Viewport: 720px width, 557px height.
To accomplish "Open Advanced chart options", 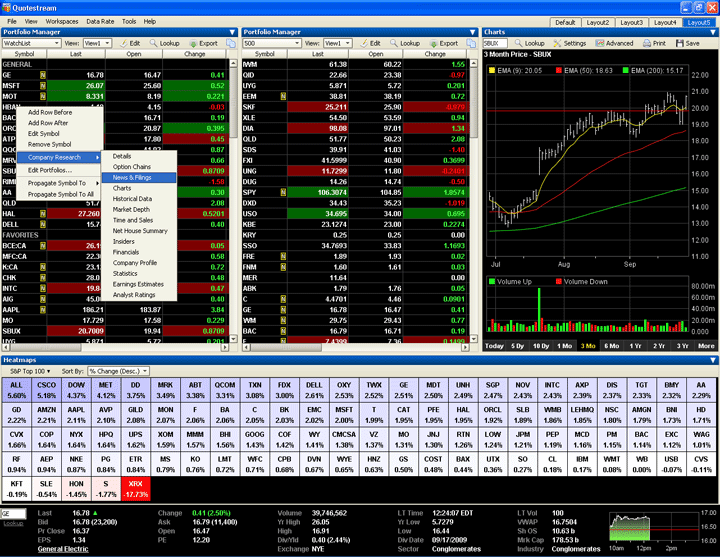I will [600, 44].
